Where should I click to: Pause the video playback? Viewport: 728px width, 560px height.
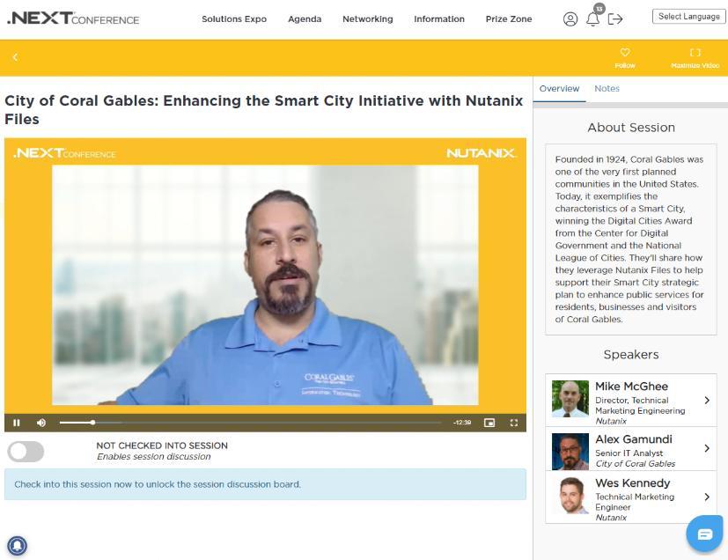[17, 423]
